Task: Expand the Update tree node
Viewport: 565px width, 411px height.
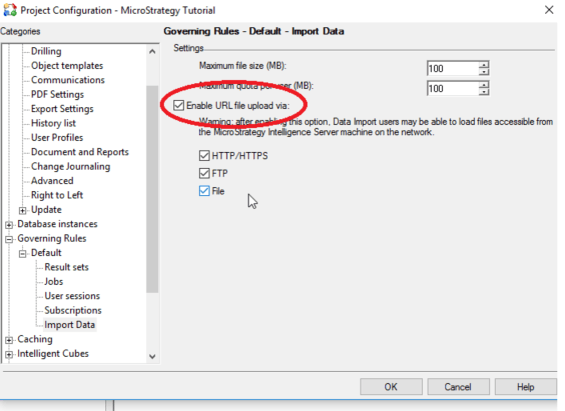Action: 22,210
